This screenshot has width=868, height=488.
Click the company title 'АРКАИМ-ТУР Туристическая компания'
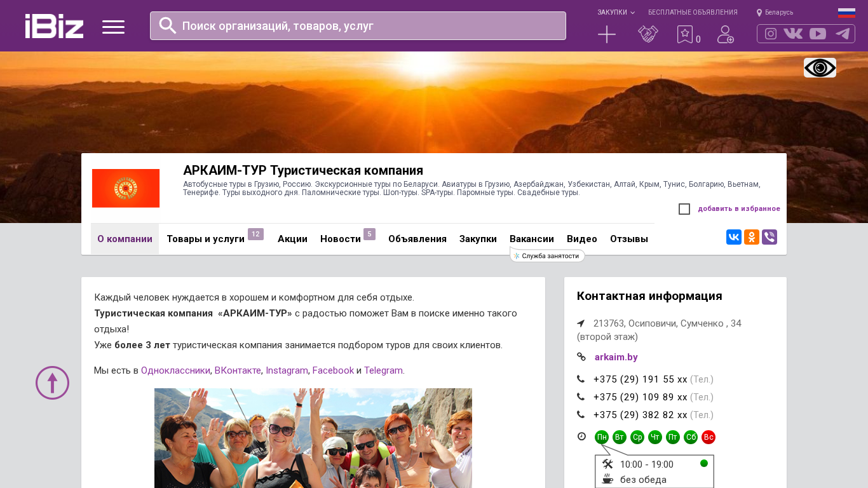point(303,170)
